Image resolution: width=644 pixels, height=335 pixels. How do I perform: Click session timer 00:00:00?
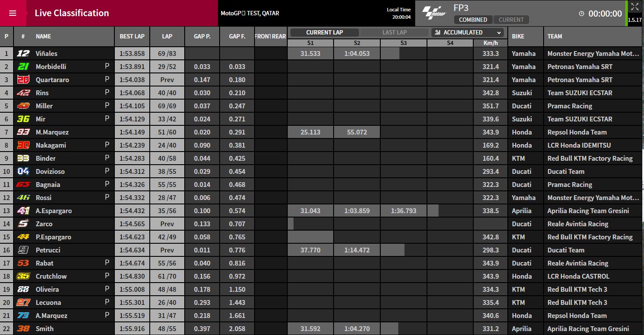pos(605,14)
